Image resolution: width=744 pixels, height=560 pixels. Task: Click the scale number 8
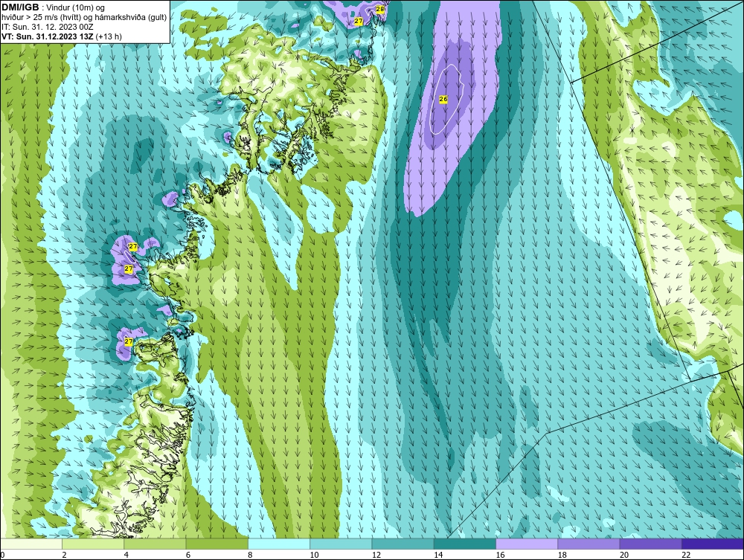[250, 556]
